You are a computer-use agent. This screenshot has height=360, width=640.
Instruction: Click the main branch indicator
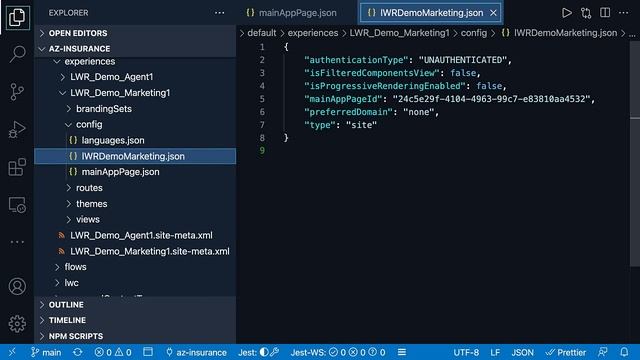coord(46,352)
